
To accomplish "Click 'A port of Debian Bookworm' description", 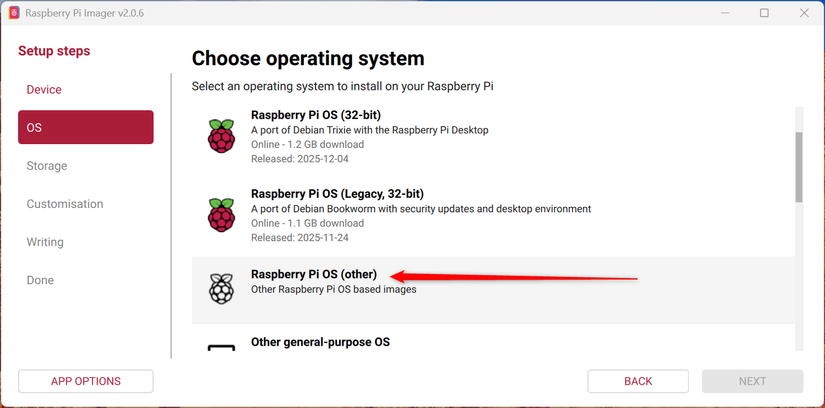I will [421, 209].
